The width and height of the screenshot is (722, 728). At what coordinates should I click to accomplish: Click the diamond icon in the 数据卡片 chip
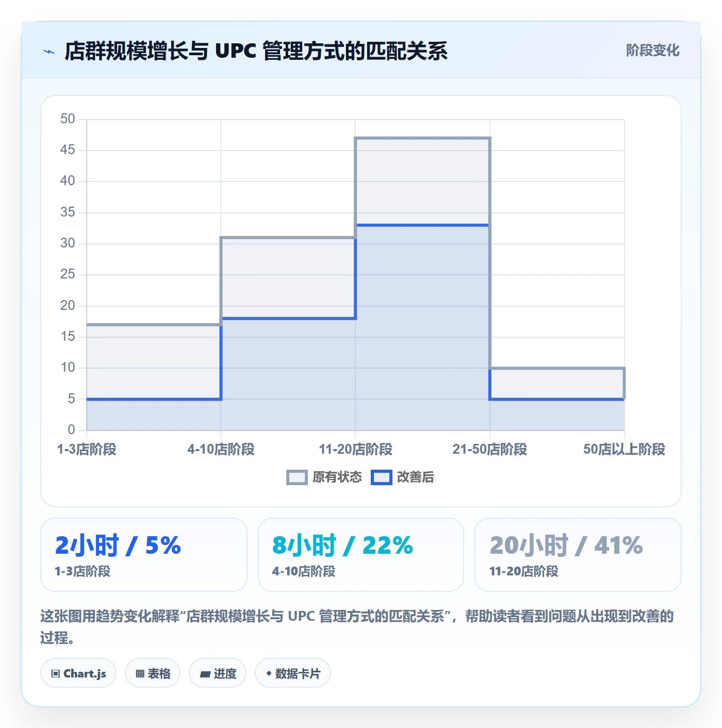point(269,673)
